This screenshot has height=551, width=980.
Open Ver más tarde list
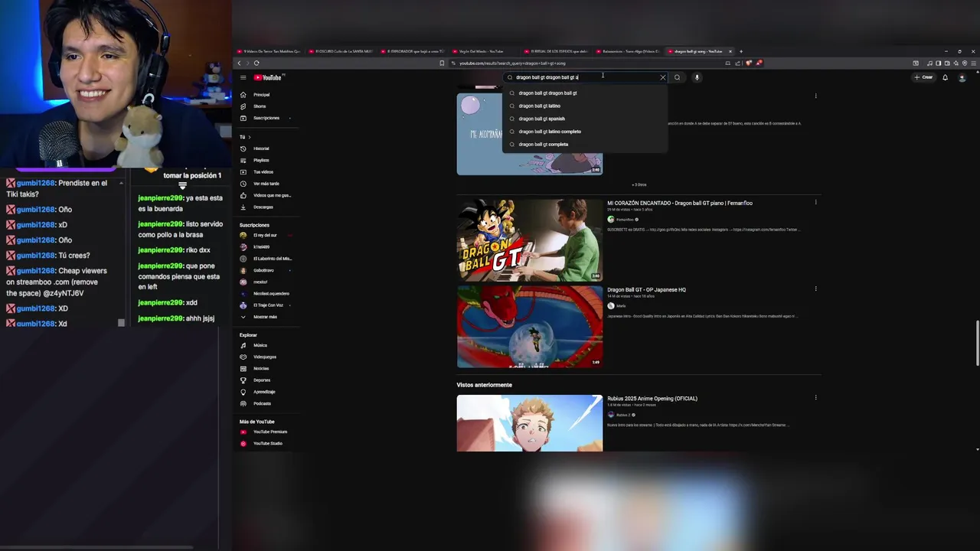pyautogui.click(x=266, y=184)
